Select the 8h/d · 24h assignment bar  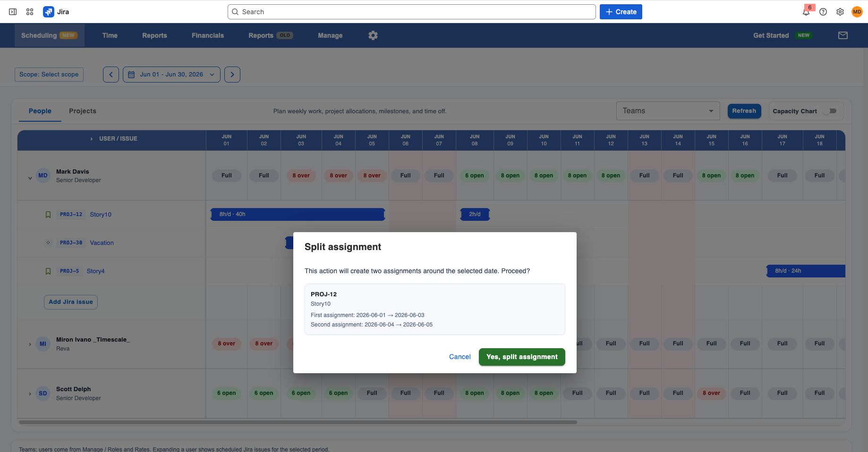click(x=806, y=271)
